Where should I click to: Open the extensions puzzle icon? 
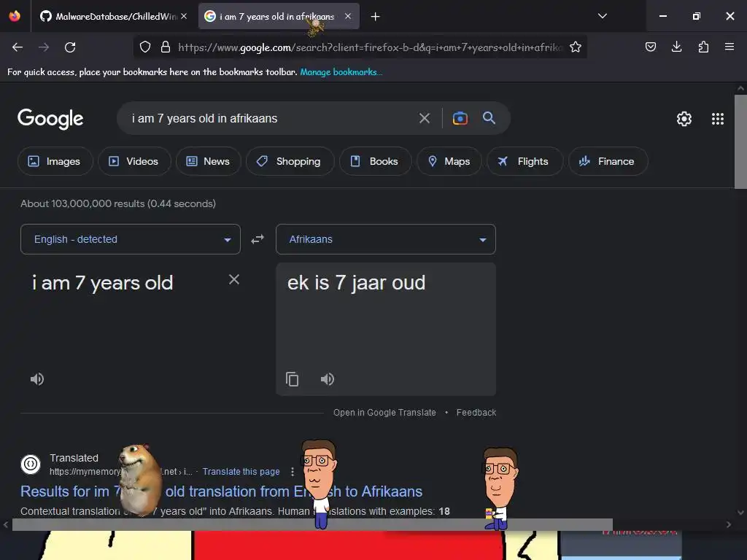[x=703, y=47]
